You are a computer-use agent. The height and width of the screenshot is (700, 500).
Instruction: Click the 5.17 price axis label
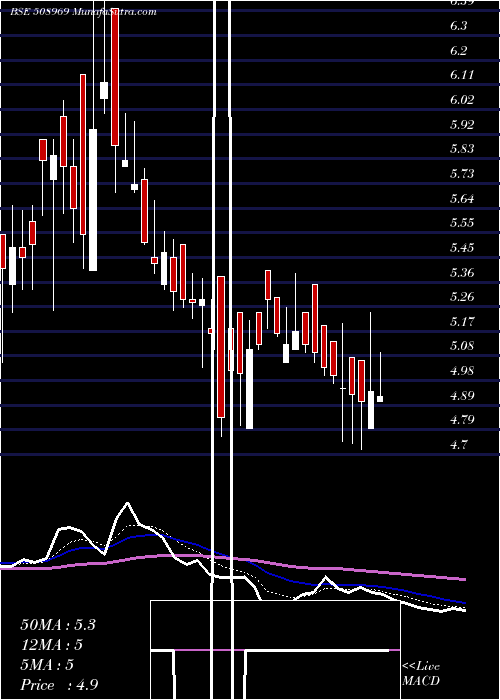[x=462, y=321]
